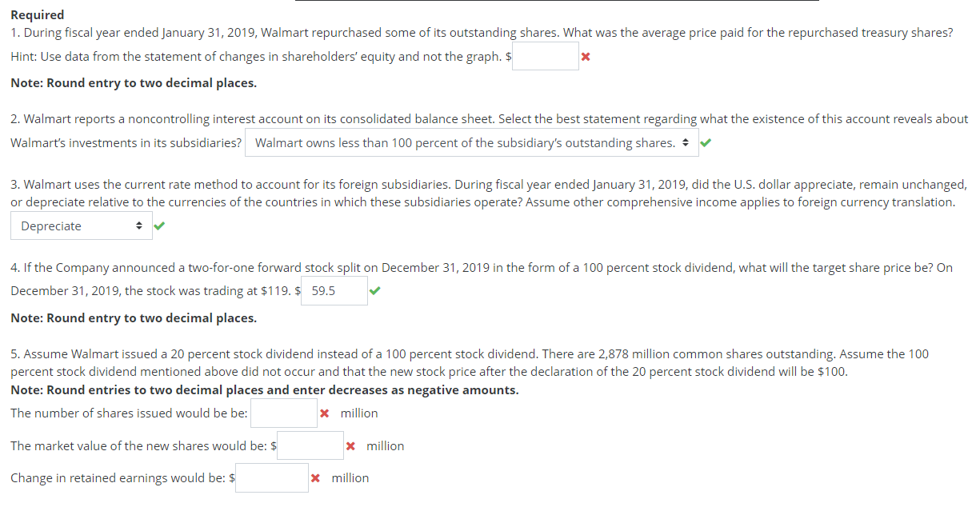Click red X beside market value field
Screen dimensions: 980x511
[x=350, y=446]
